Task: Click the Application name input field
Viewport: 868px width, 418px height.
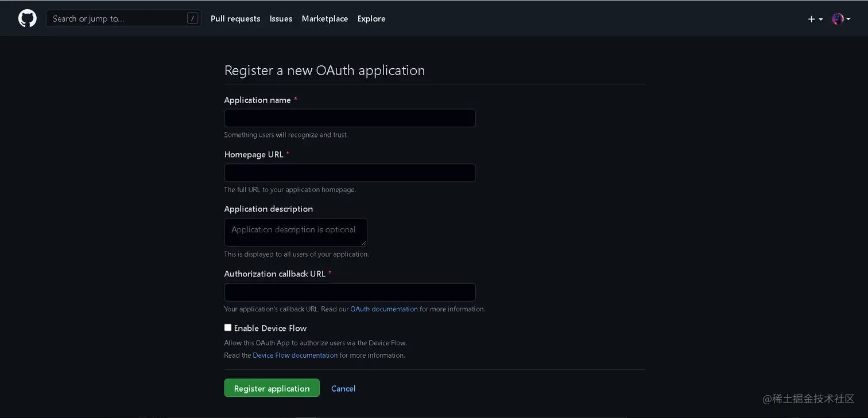Action: (x=350, y=118)
